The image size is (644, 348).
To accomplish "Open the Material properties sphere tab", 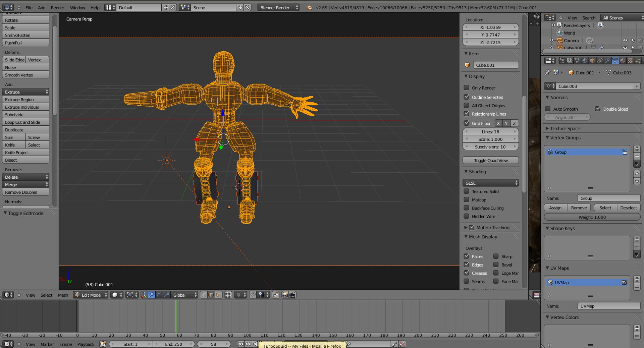I will 623,61.
